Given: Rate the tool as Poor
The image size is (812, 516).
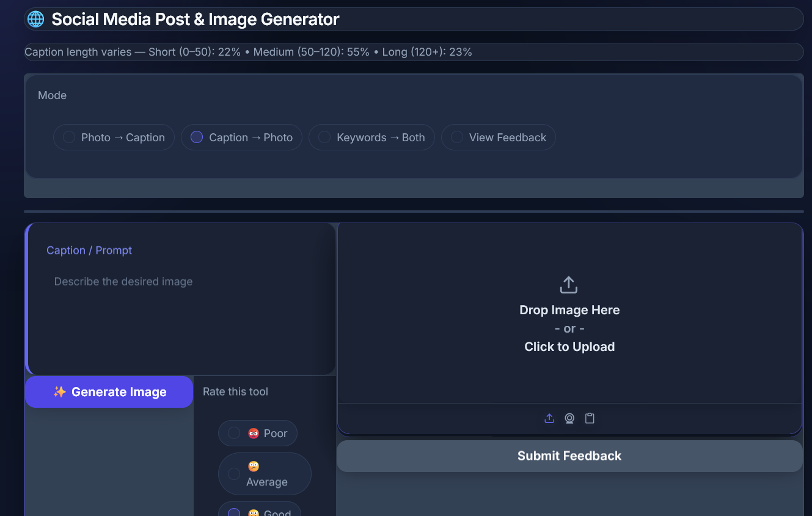Looking at the screenshot, I should click(258, 433).
